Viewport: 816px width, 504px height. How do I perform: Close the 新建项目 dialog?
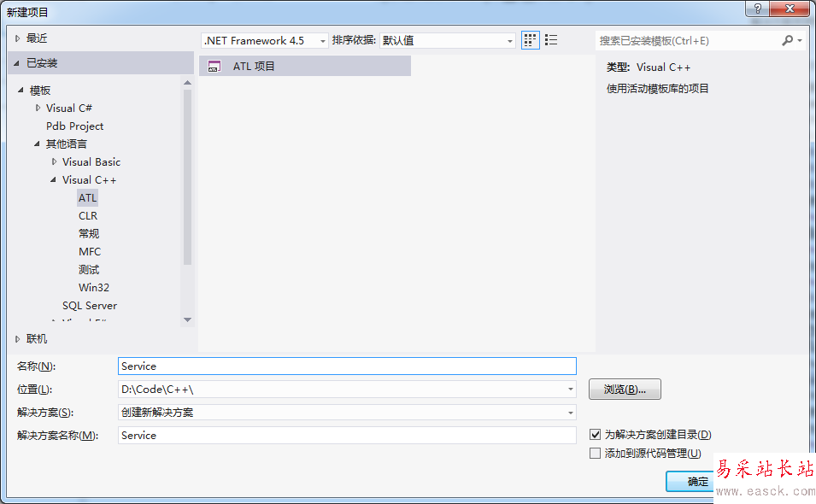(790, 9)
